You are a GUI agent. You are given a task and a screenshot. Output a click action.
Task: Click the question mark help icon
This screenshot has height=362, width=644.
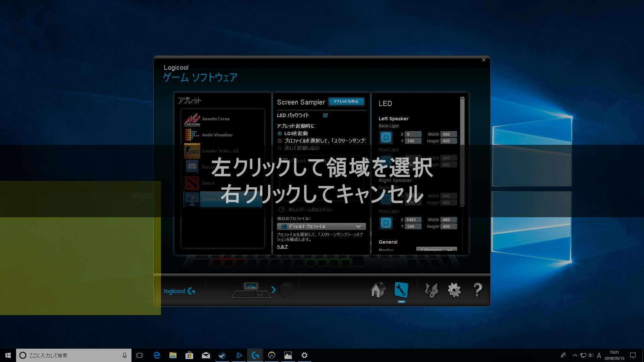click(477, 290)
